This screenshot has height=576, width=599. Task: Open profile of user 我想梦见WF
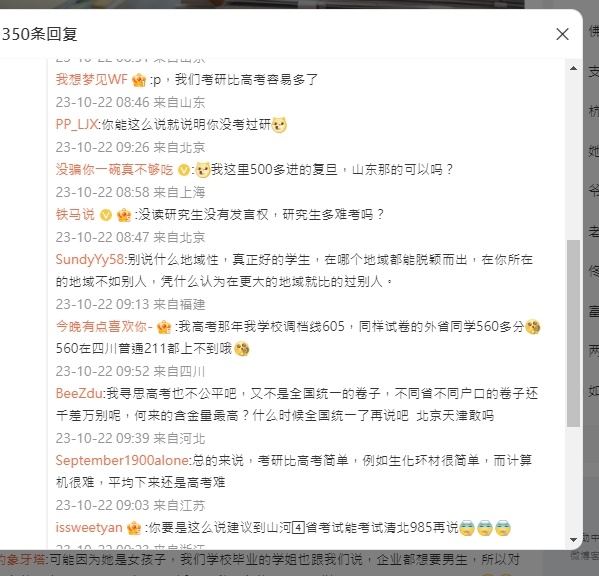[x=92, y=79]
